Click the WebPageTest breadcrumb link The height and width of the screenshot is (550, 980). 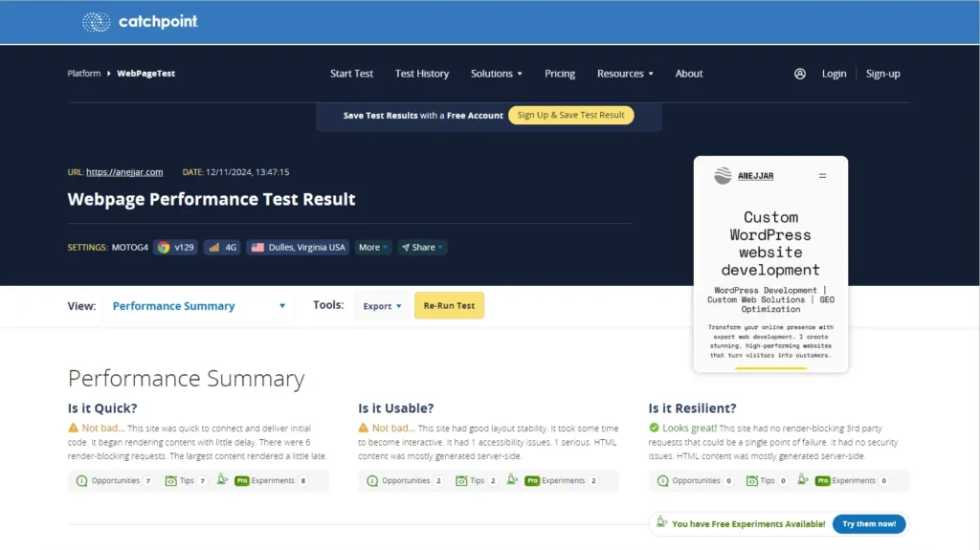click(x=145, y=74)
